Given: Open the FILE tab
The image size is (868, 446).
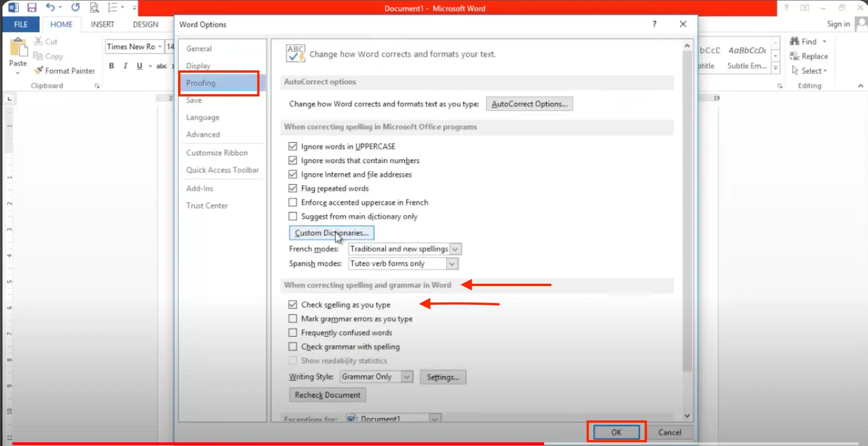Looking at the screenshot, I should pos(21,24).
